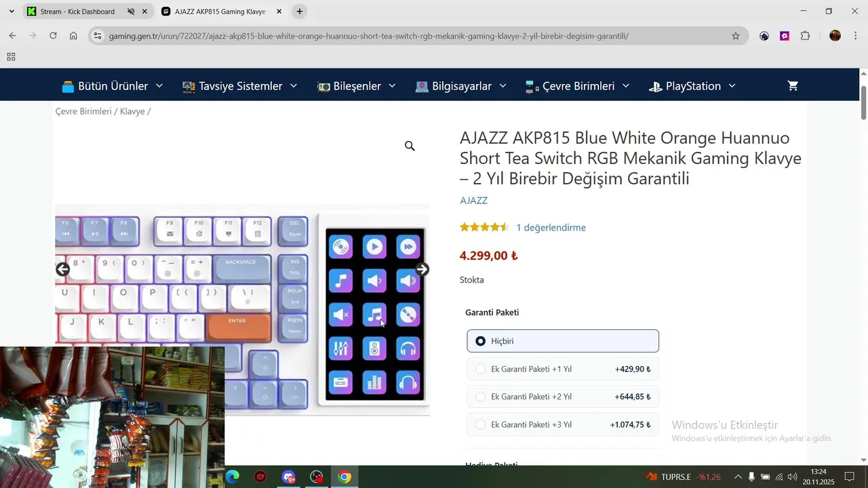Open the battery tray icon
This screenshot has height=488, width=868.
[765, 477]
